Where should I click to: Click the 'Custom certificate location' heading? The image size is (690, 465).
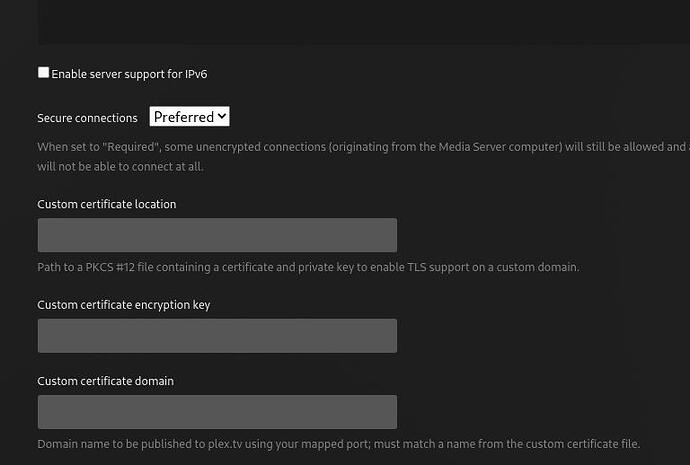coord(106,204)
